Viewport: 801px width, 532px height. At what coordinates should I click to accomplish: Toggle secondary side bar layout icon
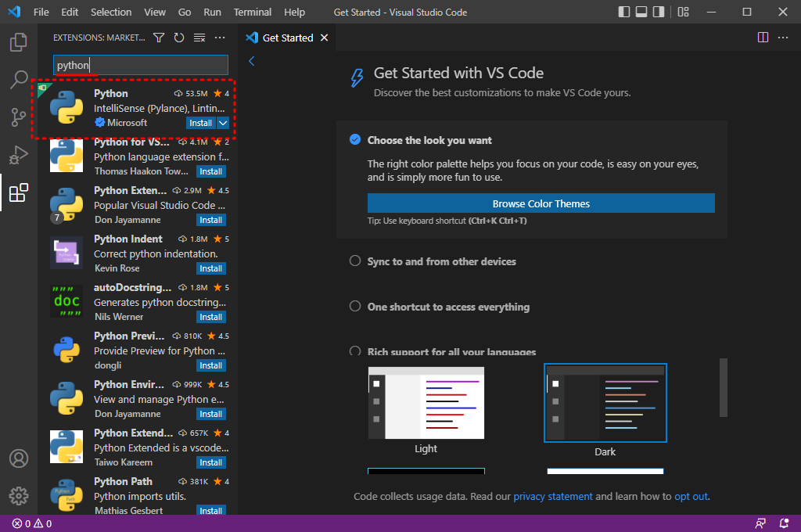click(659, 12)
